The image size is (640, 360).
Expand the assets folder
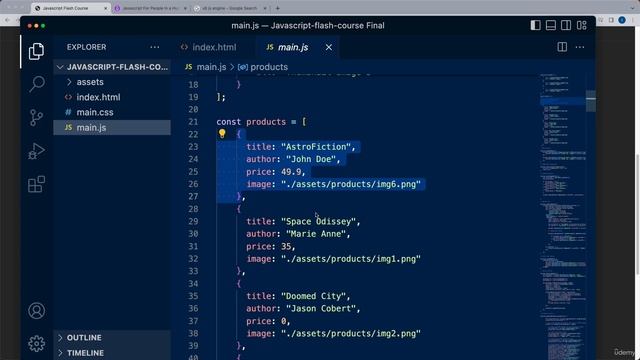point(112,82)
